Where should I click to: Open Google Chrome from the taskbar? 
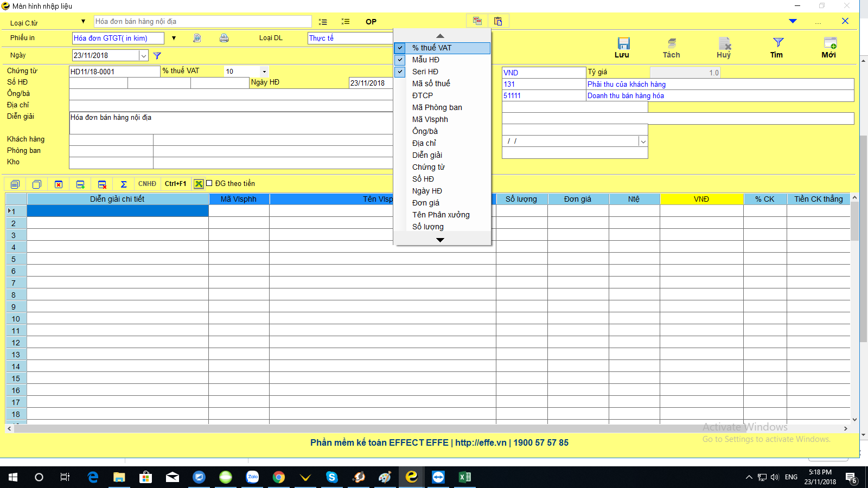(x=279, y=477)
